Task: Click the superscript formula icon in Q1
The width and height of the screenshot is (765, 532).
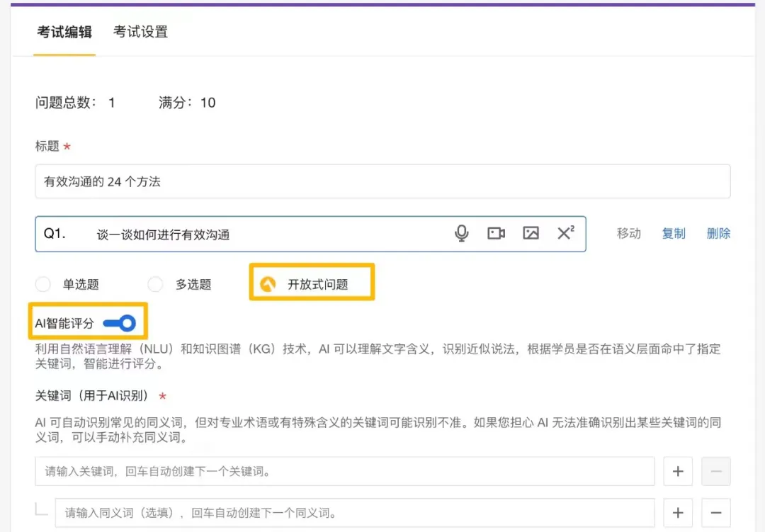Action: click(x=565, y=233)
